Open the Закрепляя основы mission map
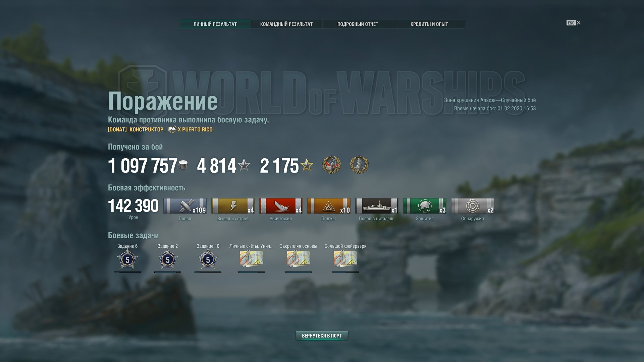The width and height of the screenshot is (644, 362). (299, 259)
